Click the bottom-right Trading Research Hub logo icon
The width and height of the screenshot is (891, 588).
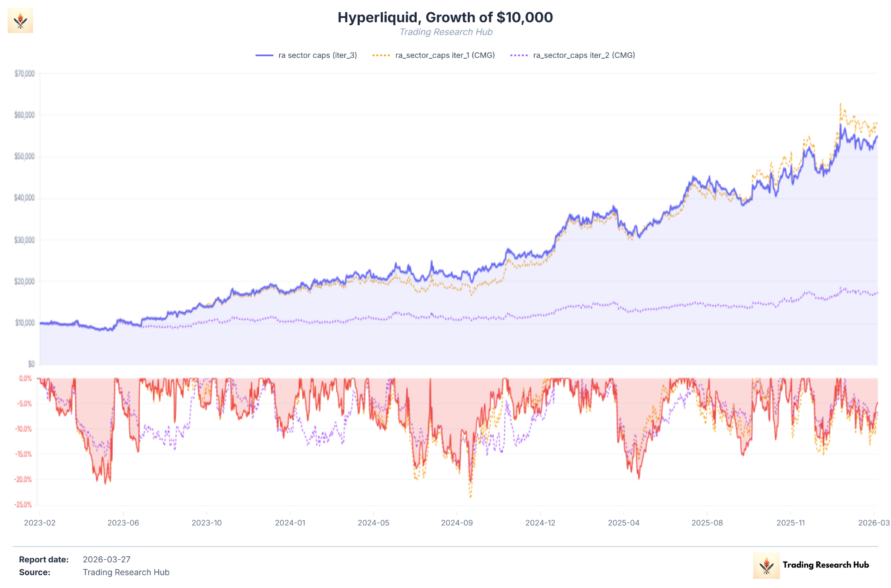(x=766, y=565)
